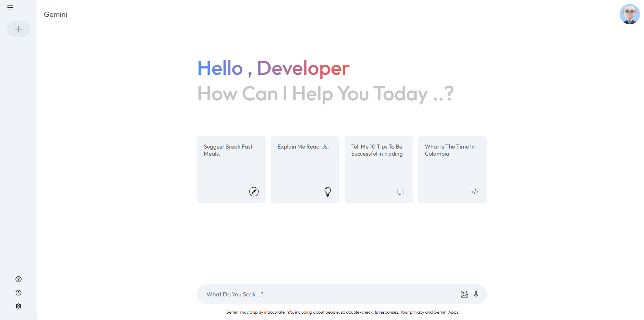Click the code icon on Colombia card
The height and width of the screenshot is (320, 644).
pos(475,192)
